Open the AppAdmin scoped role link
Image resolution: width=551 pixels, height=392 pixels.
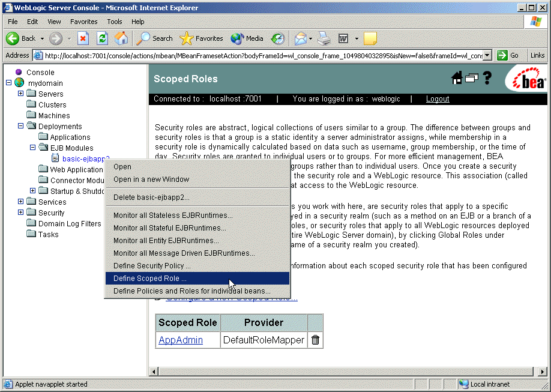181,340
